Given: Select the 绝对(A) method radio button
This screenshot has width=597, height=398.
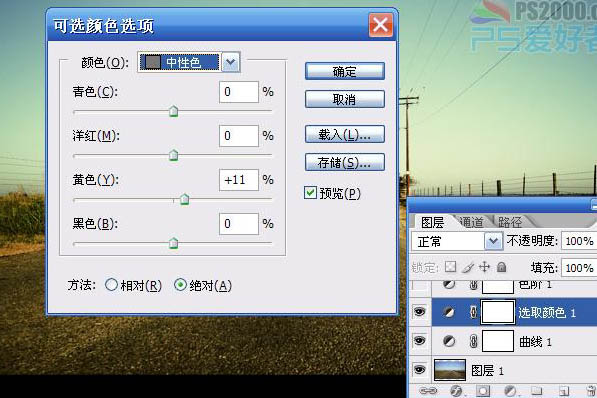Looking at the screenshot, I should point(180,285).
